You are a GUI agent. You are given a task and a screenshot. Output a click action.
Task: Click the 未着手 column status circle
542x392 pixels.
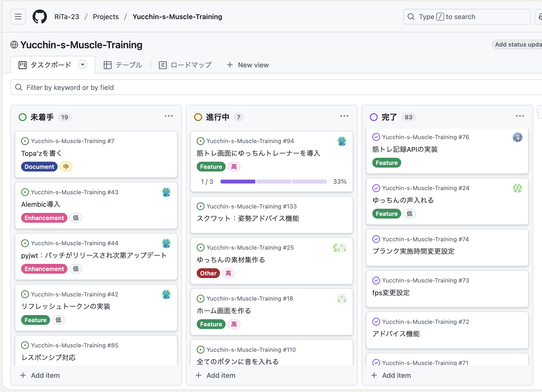click(23, 117)
